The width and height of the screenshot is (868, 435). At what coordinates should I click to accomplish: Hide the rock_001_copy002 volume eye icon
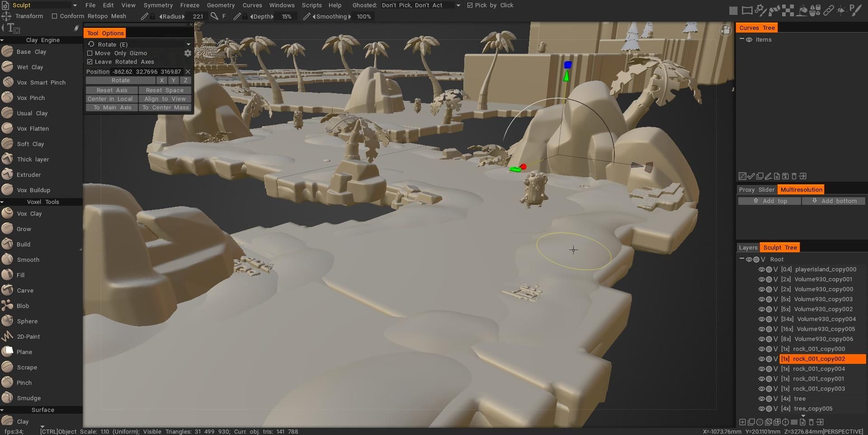pos(761,359)
